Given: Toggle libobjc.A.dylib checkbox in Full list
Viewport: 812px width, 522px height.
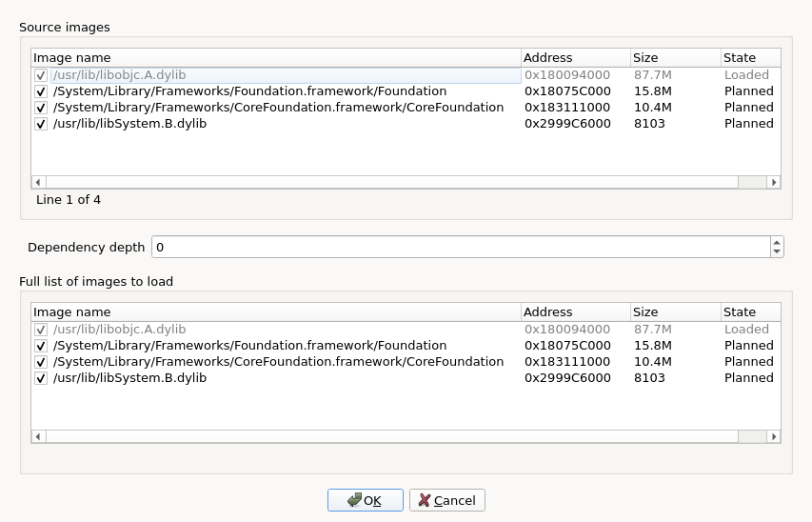Looking at the screenshot, I should tap(41, 331).
